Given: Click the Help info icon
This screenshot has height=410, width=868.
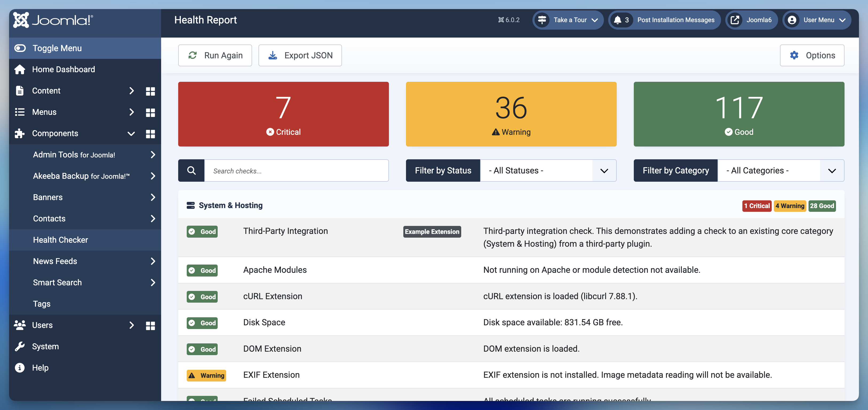Looking at the screenshot, I should (x=19, y=367).
